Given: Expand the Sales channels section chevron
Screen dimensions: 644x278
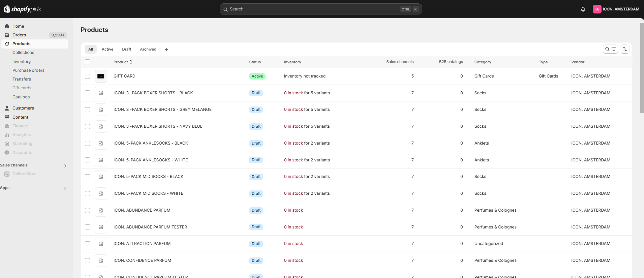Looking at the screenshot, I should point(65,166).
